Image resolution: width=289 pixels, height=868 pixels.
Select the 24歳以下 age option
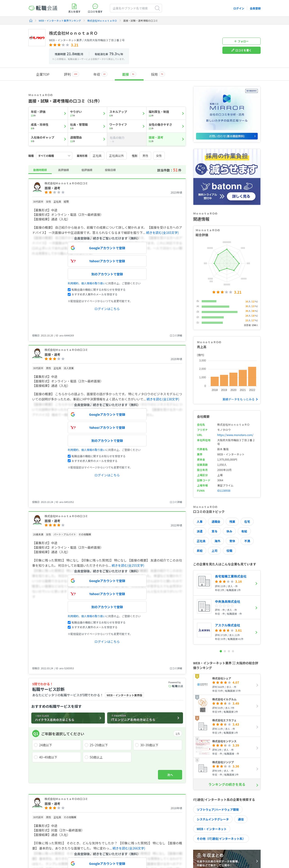click(56, 745)
